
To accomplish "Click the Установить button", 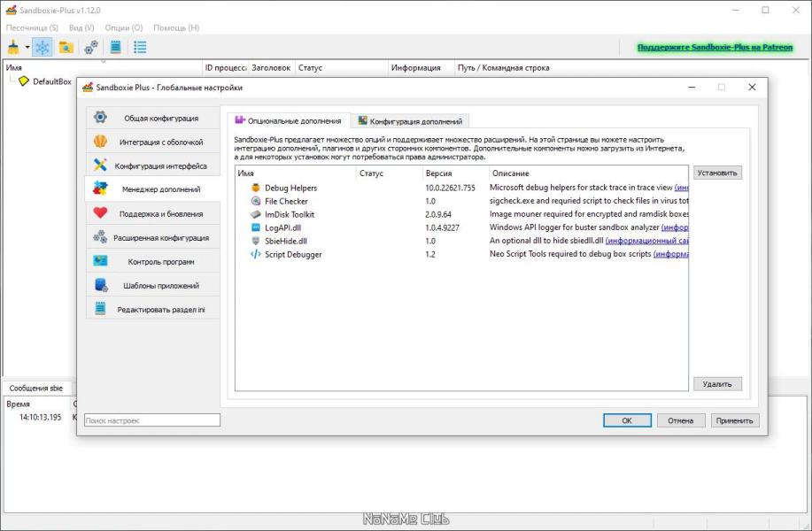I will point(717,173).
